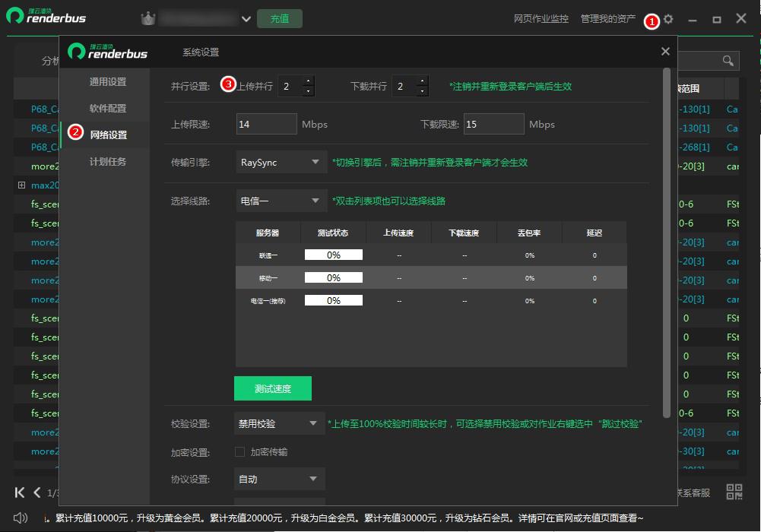Decrease 下载并行 value with down arrow

[422, 91]
